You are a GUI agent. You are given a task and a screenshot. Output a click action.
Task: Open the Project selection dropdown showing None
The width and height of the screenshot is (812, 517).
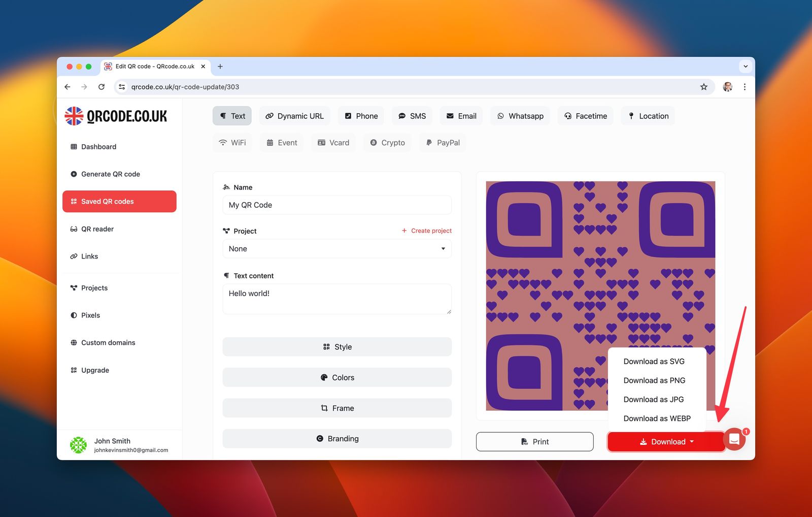[336, 249]
